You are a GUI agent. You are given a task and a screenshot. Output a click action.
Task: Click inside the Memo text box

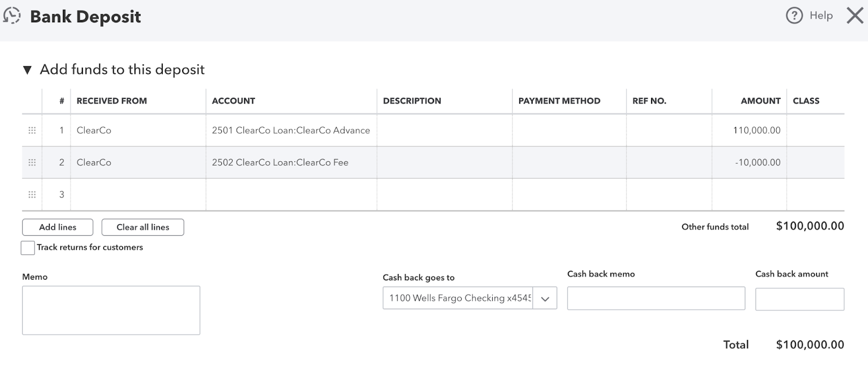pos(111,311)
